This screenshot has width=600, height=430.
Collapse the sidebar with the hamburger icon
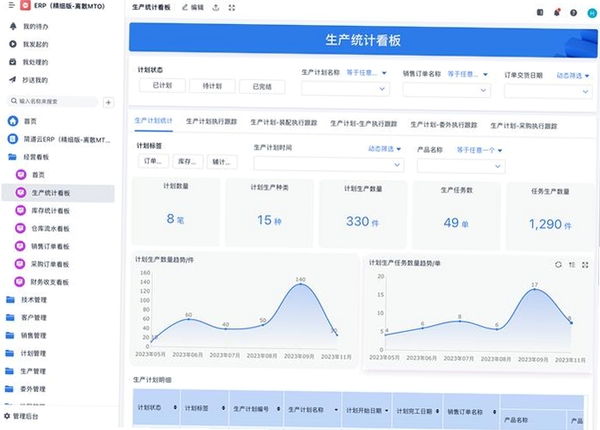[11, 5]
